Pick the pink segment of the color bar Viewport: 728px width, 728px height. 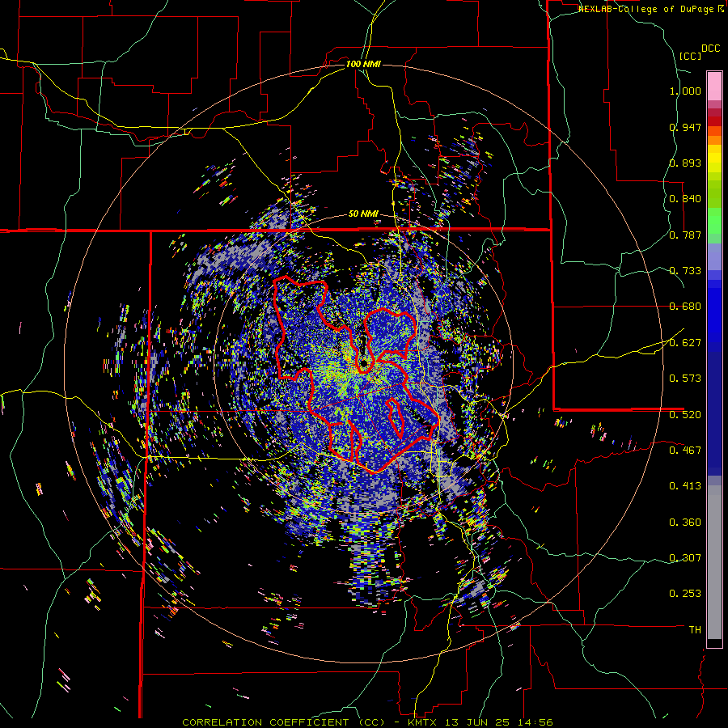click(714, 86)
